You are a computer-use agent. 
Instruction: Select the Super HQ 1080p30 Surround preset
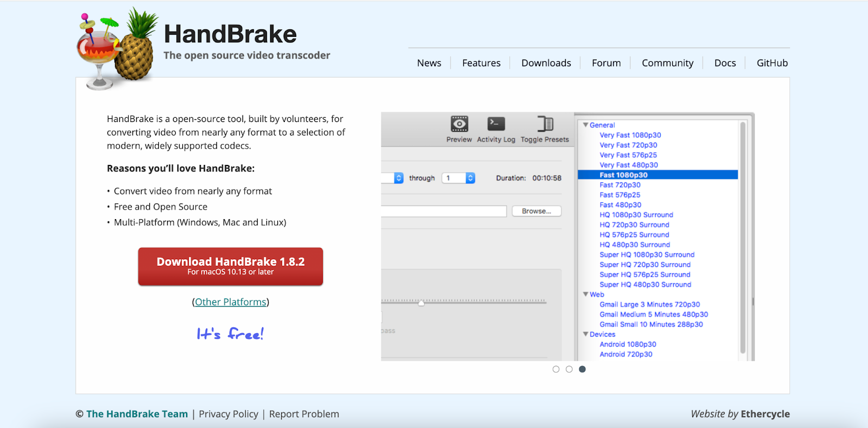point(647,254)
